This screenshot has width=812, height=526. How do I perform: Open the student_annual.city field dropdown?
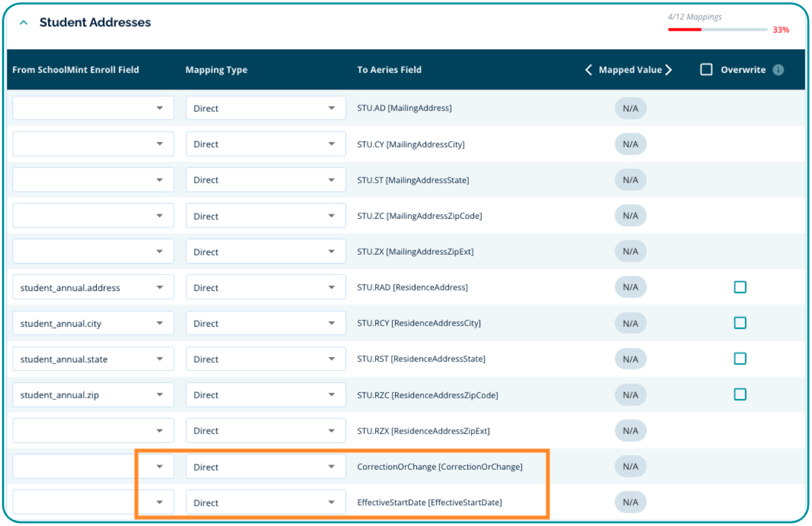pos(93,324)
